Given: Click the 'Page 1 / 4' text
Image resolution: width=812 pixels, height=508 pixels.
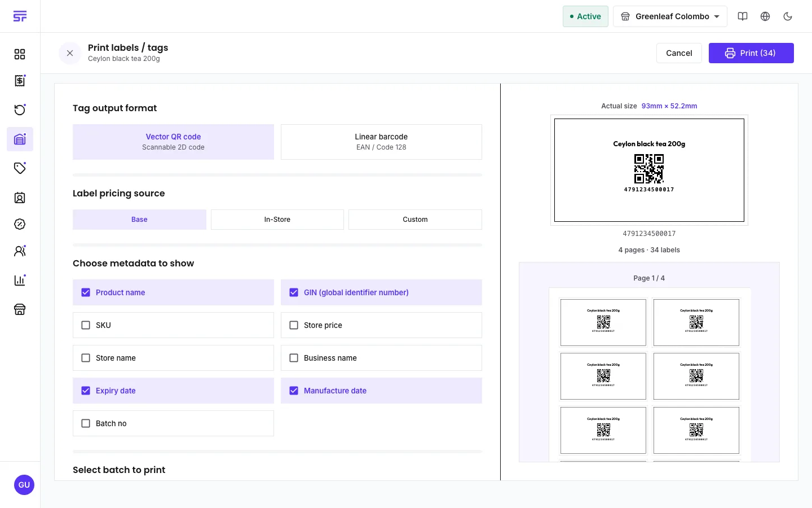Looking at the screenshot, I should [649, 278].
